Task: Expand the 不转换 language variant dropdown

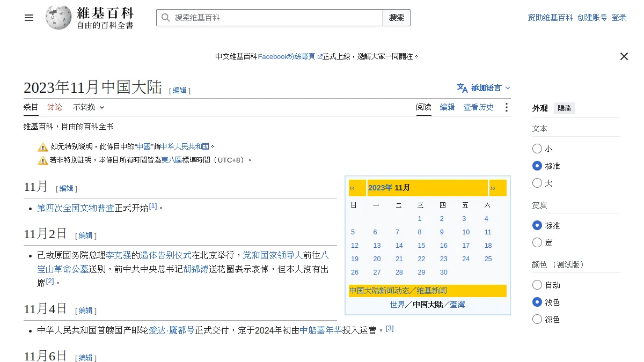Action: point(89,107)
